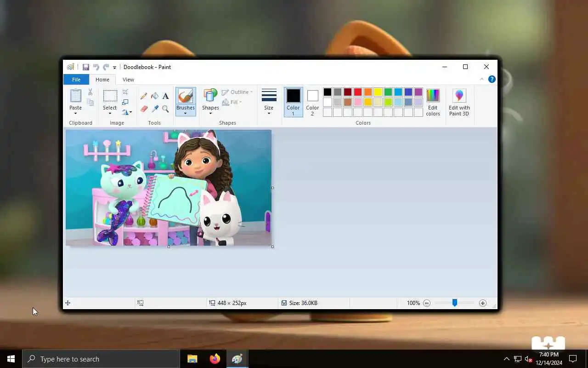Open the shape Fill dropdown

coord(232,102)
